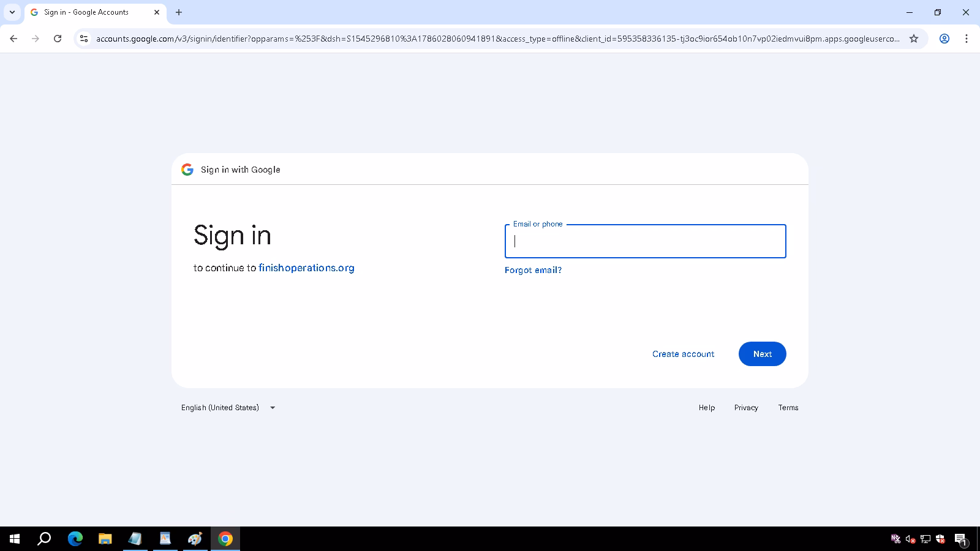Open the Chrome profile icon
The width and height of the screenshot is (980, 551).
tap(944, 39)
